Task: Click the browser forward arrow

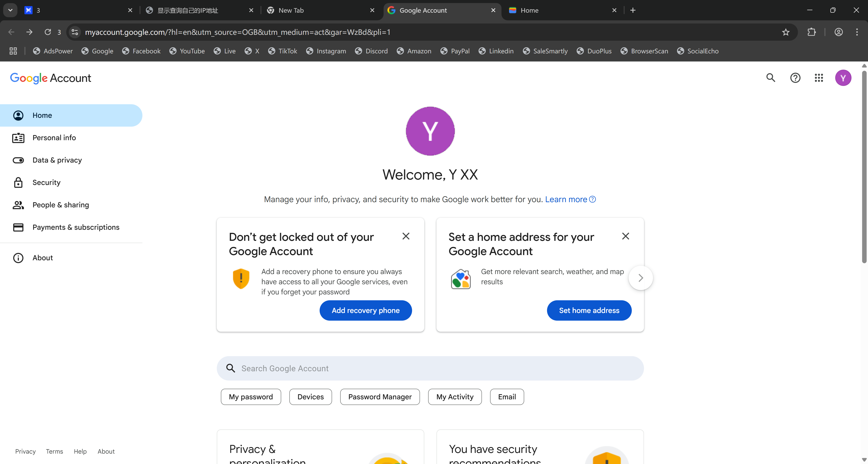Action: coord(29,32)
